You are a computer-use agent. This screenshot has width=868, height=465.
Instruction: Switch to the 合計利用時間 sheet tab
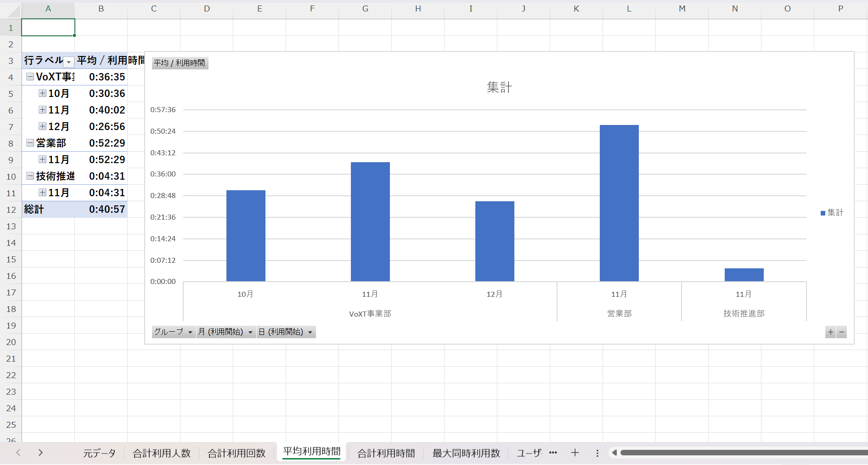tap(386, 454)
